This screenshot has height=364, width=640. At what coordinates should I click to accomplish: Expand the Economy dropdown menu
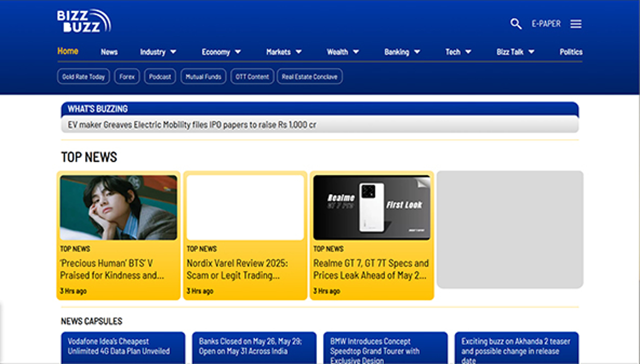[x=238, y=52]
